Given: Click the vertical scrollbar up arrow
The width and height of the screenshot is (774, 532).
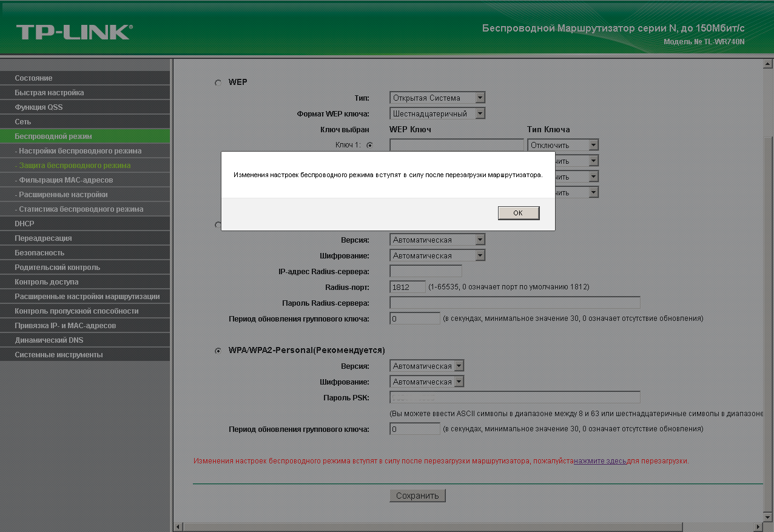Looking at the screenshot, I should click(x=768, y=64).
